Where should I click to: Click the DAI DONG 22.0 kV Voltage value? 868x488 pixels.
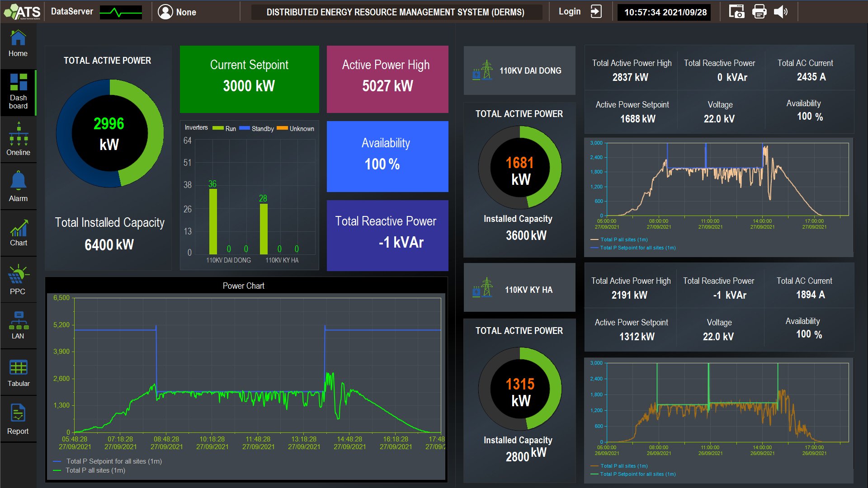[719, 119]
